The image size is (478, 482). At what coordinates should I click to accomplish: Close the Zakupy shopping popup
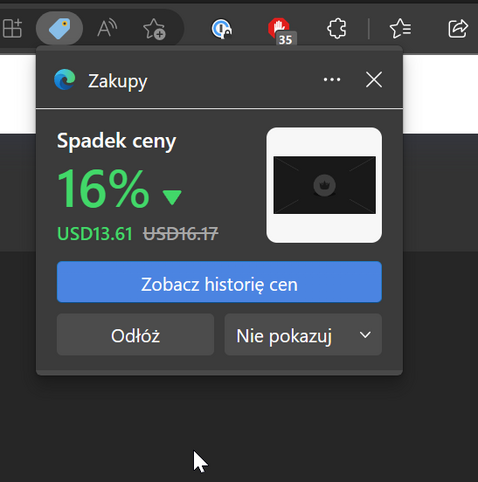374,80
